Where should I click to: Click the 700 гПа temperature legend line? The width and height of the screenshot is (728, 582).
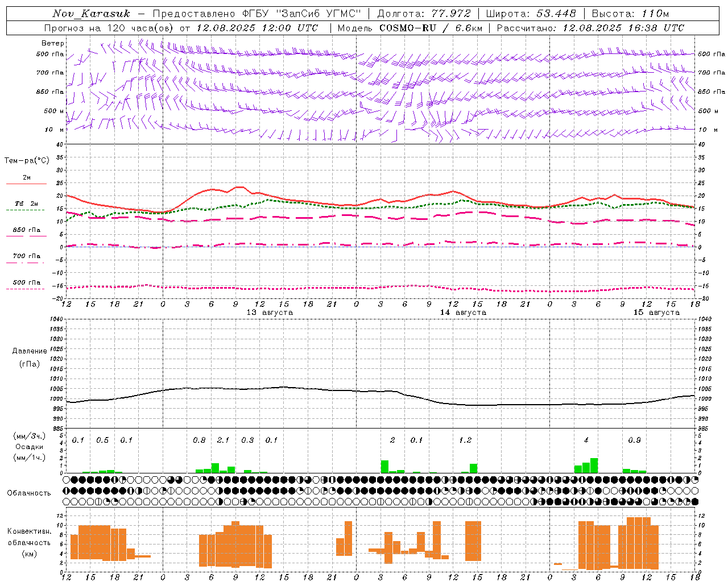(26, 263)
